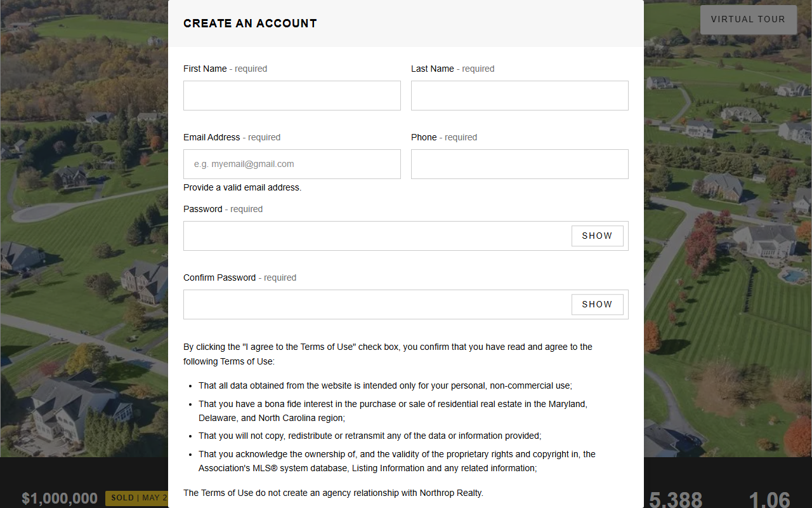Click the 5,388 property statistic
Image resolution: width=812 pixels, height=508 pixels.
click(x=676, y=500)
